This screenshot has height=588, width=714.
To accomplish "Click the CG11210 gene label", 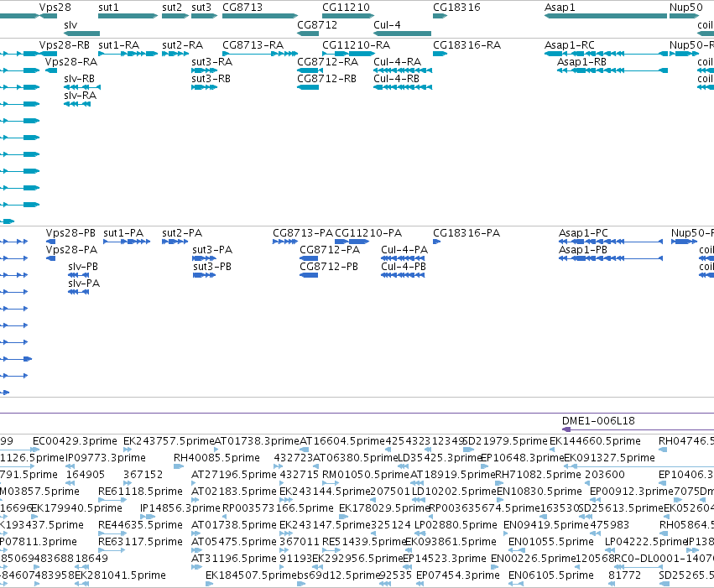I will (x=346, y=8).
